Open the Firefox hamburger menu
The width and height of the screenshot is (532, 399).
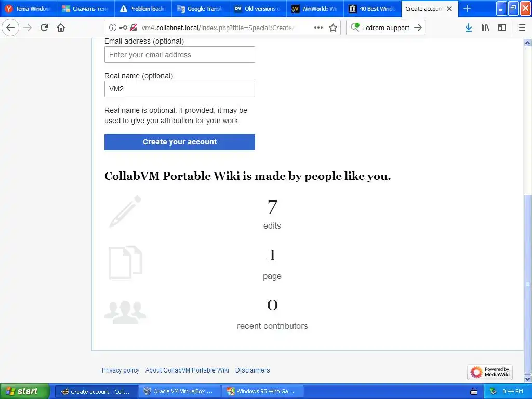click(x=522, y=28)
